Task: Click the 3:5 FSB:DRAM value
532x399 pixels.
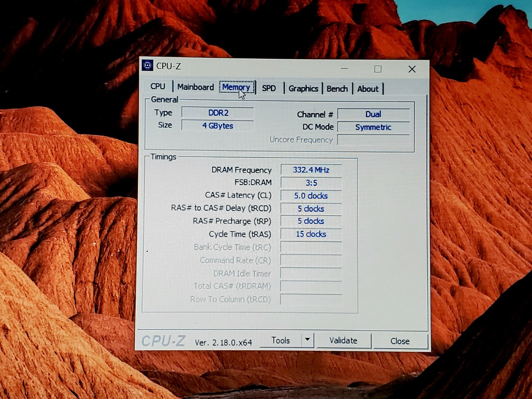Action: coord(311,183)
